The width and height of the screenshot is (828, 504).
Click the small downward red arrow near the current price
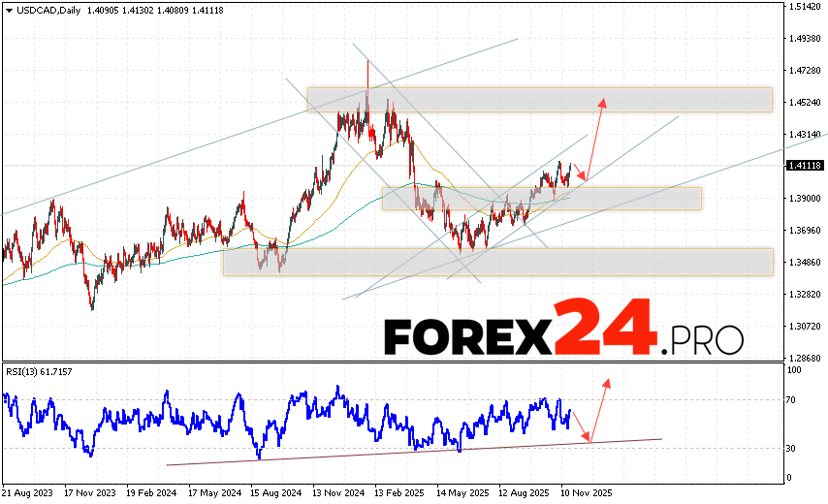click(x=582, y=176)
